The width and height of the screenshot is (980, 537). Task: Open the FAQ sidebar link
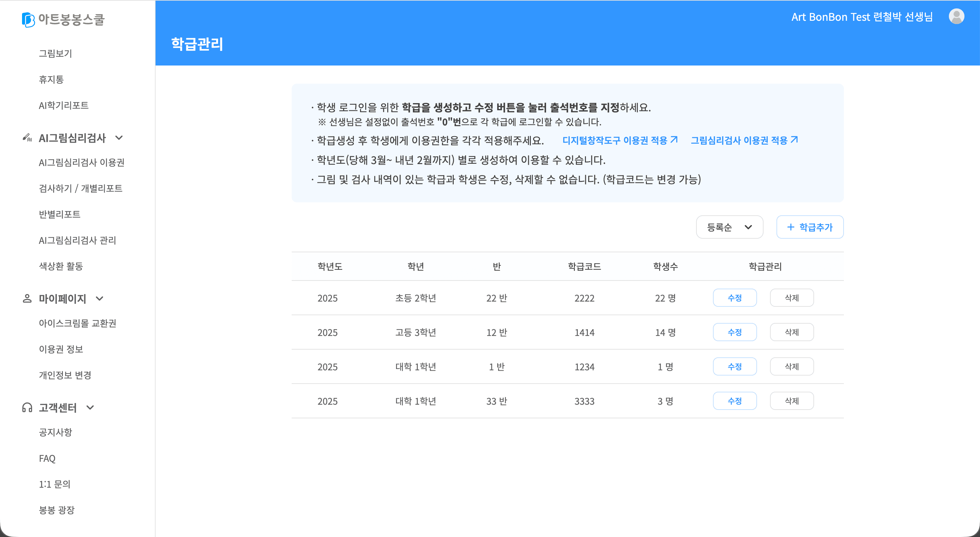tap(47, 458)
